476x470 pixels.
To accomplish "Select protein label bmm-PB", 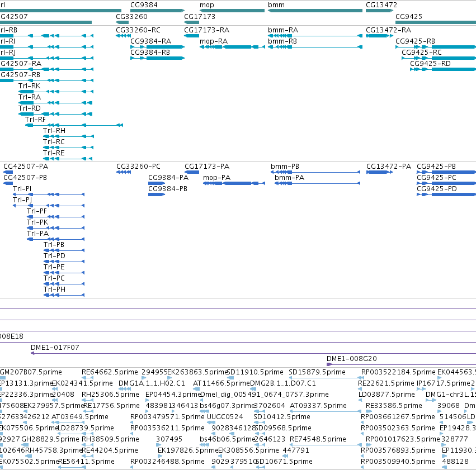I will (x=285, y=167).
